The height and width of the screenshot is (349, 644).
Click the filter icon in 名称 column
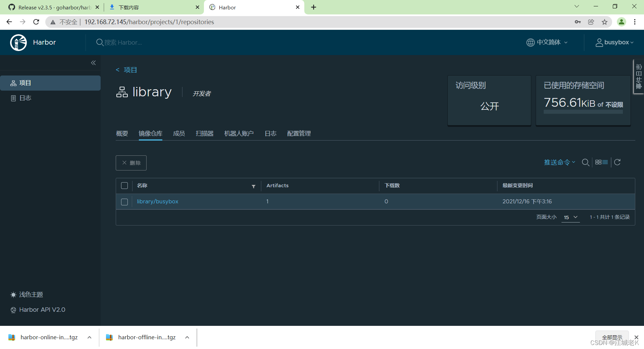click(x=254, y=186)
